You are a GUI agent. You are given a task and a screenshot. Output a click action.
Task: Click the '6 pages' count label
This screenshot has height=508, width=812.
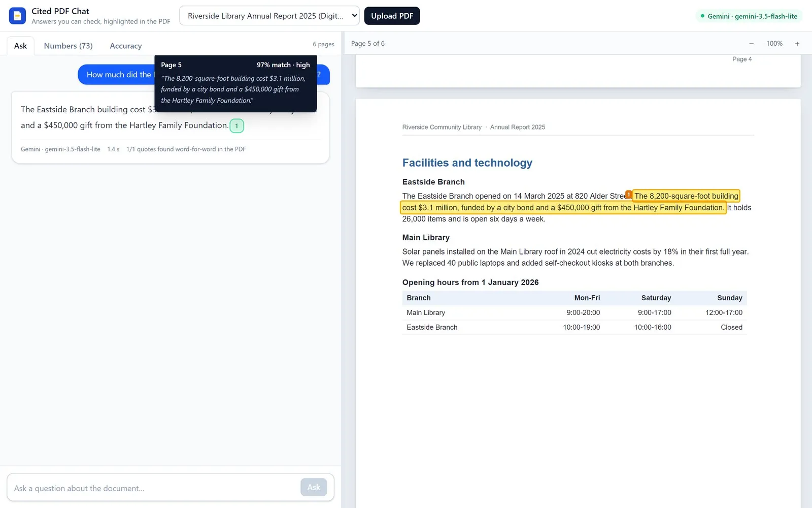pos(323,44)
